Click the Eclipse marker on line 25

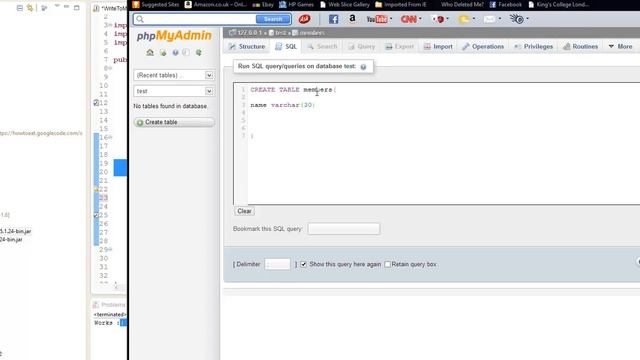(96, 215)
